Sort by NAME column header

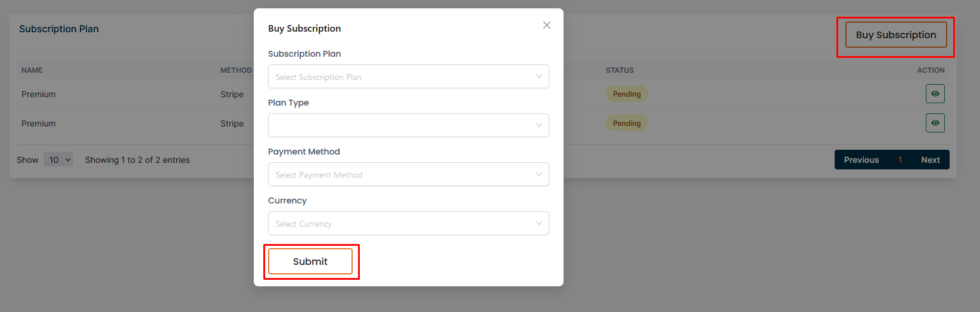point(32,70)
